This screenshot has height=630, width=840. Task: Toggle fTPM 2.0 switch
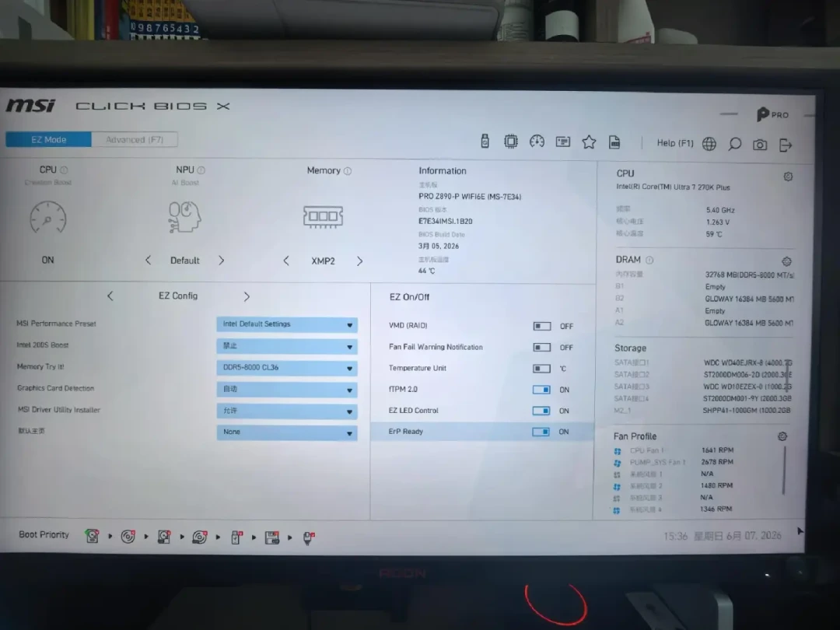point(541,390)
